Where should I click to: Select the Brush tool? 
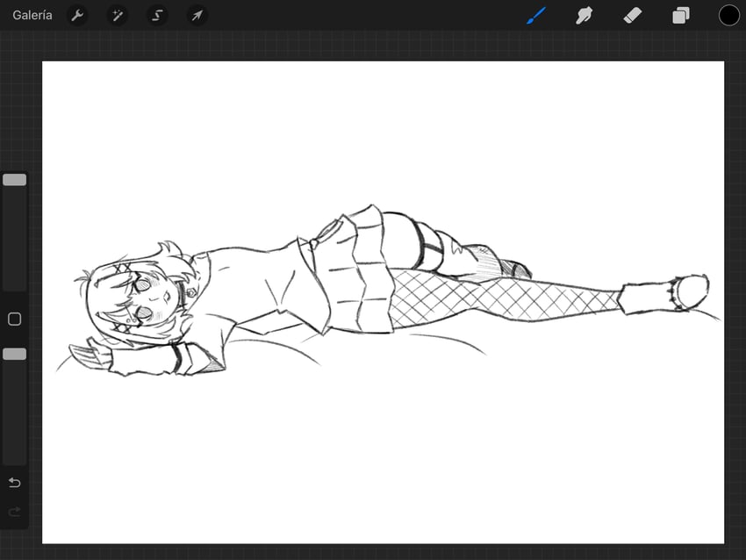click(536, 16)
